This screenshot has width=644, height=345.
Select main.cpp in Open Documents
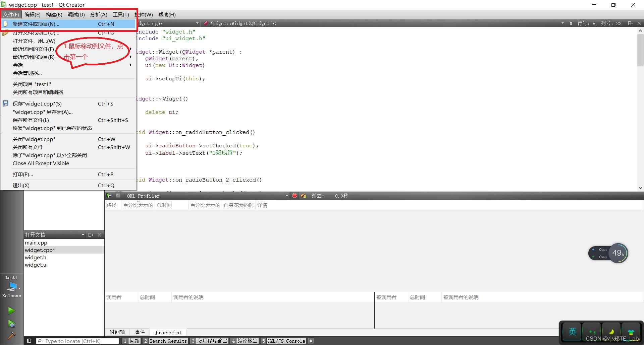click(x=64, y=243)
